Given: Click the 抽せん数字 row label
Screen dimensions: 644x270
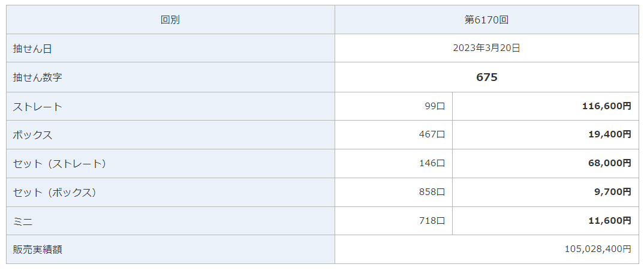Looking at the screenshot, I should 37,77.
